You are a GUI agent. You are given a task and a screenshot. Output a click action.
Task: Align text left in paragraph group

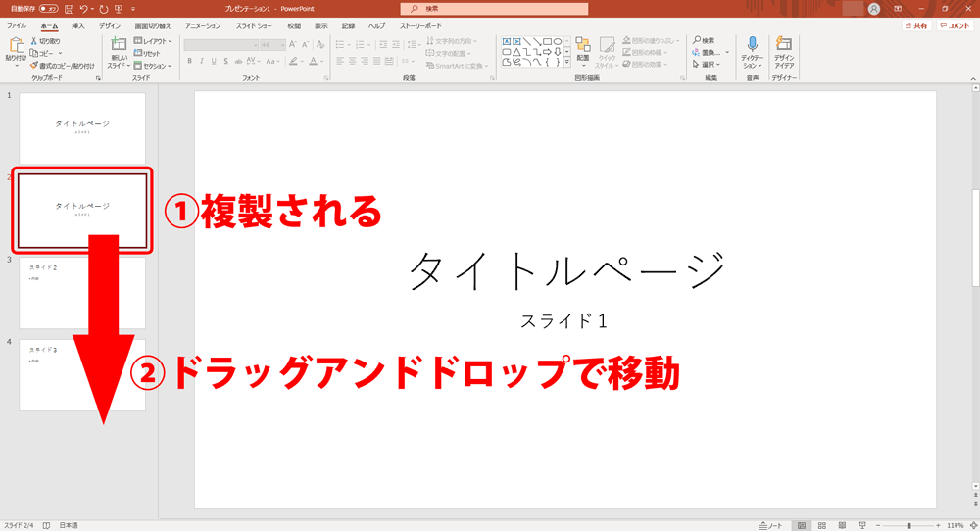point(340,61)
